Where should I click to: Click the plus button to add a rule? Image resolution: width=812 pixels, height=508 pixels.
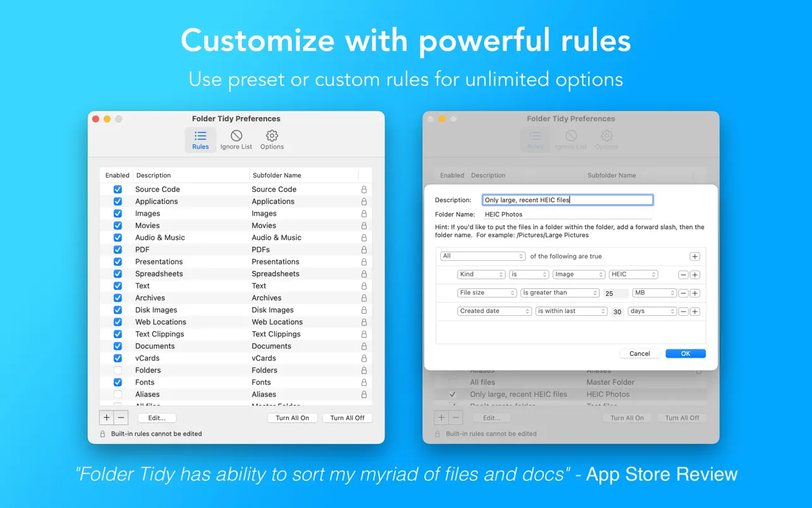pyautogui.click(x=107, y=418)
